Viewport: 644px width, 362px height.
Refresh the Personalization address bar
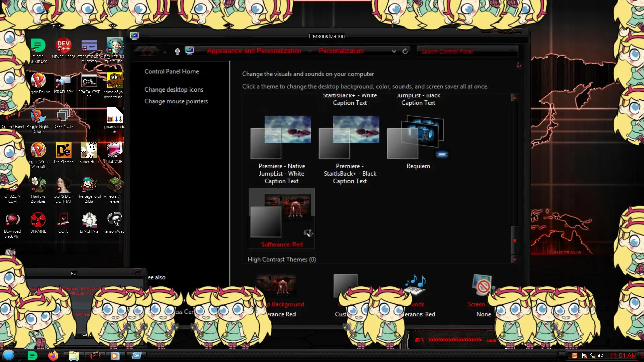tap(405, 51)
